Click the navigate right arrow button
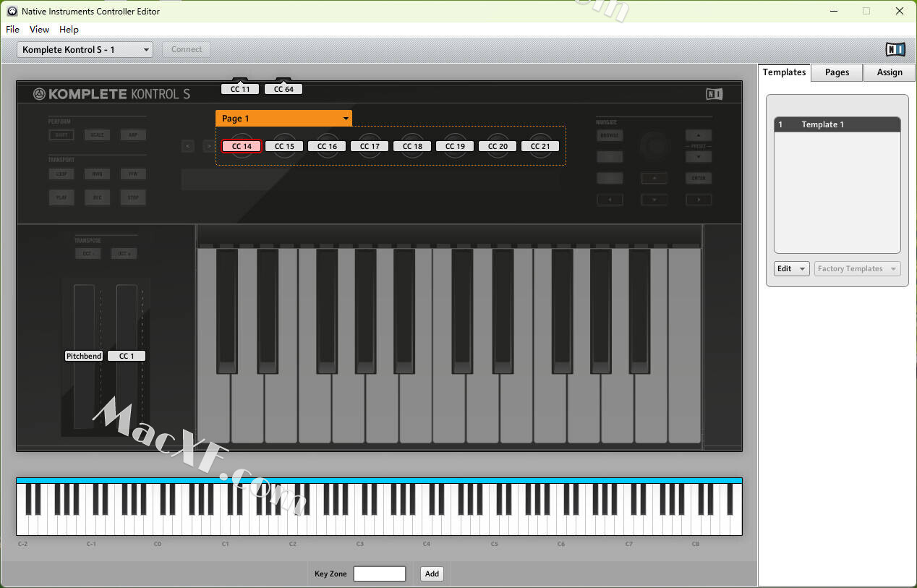 698,200
